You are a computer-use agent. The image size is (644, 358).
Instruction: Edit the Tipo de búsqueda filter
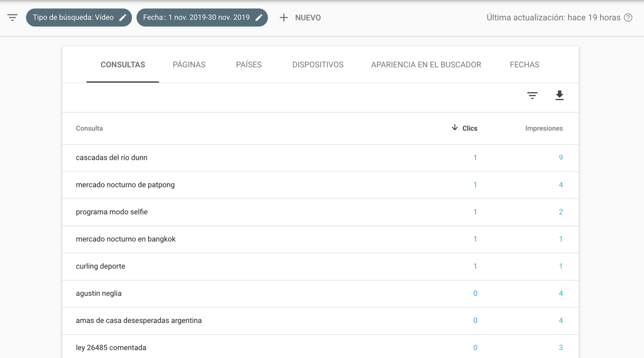pyautogui.click(x=122, y=18)
